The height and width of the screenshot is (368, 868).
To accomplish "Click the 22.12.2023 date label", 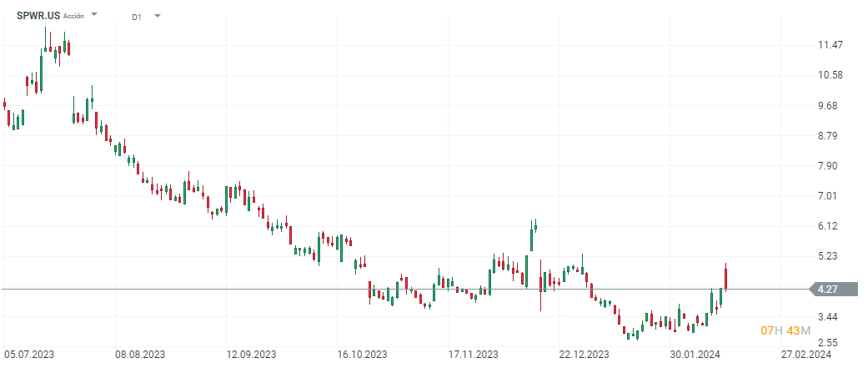I will 585,354.
